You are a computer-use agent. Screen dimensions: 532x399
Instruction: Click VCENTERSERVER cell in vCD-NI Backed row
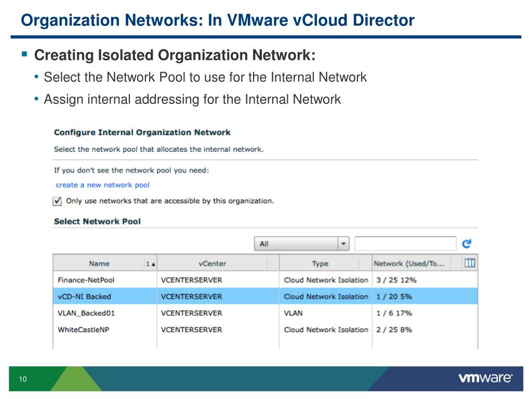[191, 297]
